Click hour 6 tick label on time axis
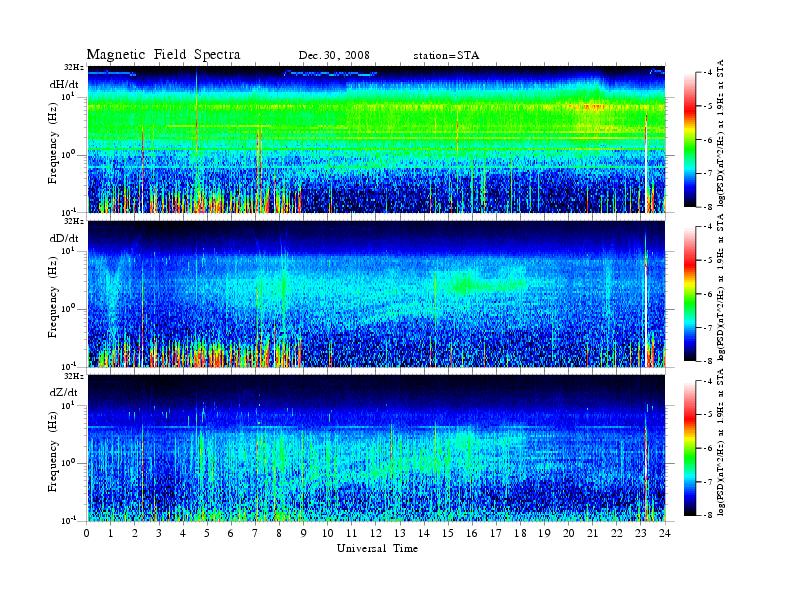 tap(231, 533)
